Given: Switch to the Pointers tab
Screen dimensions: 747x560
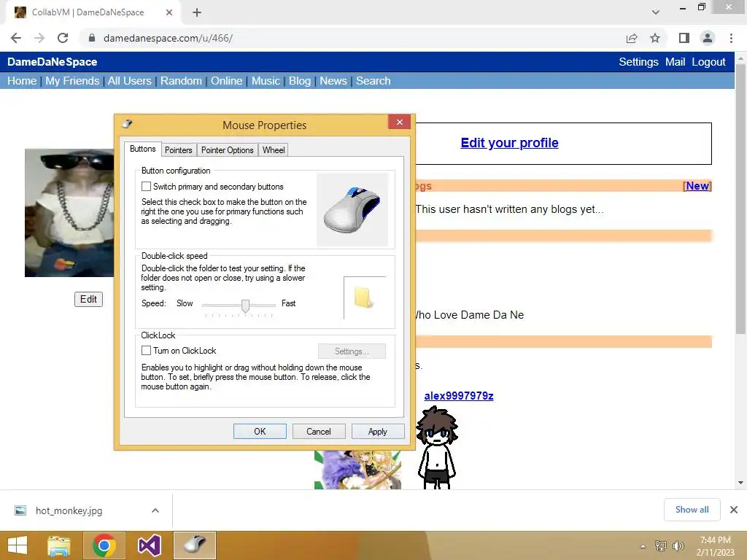Looking at the screenshot, I should tap(178, 150).
